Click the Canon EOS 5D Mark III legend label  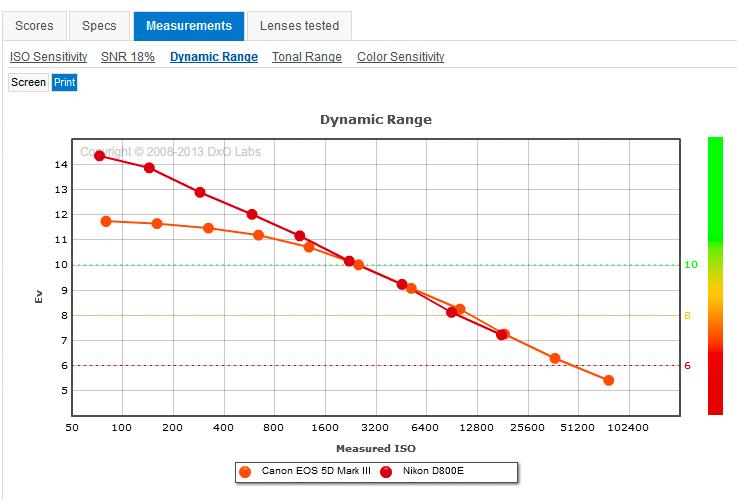[316, 471]
